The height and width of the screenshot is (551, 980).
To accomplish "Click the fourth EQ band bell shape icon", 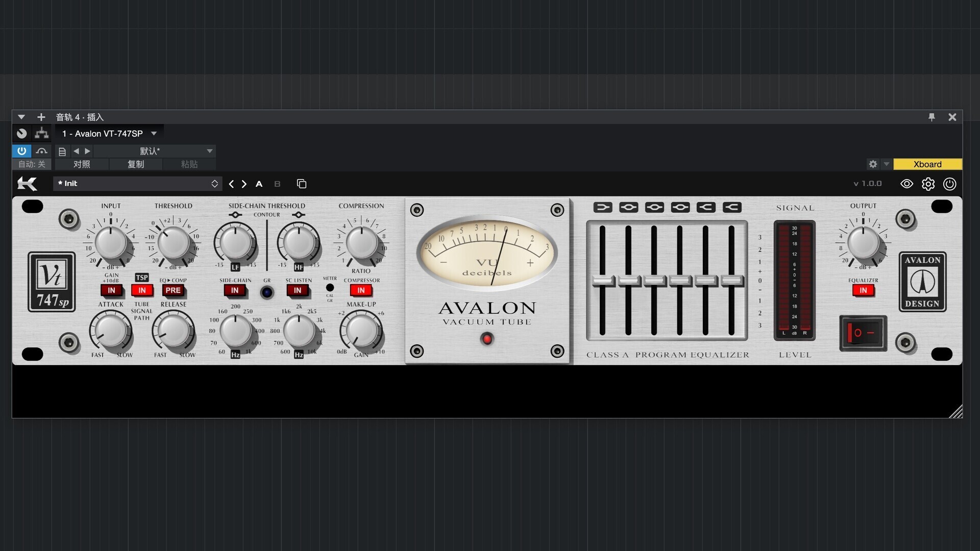I will point(680,207).
